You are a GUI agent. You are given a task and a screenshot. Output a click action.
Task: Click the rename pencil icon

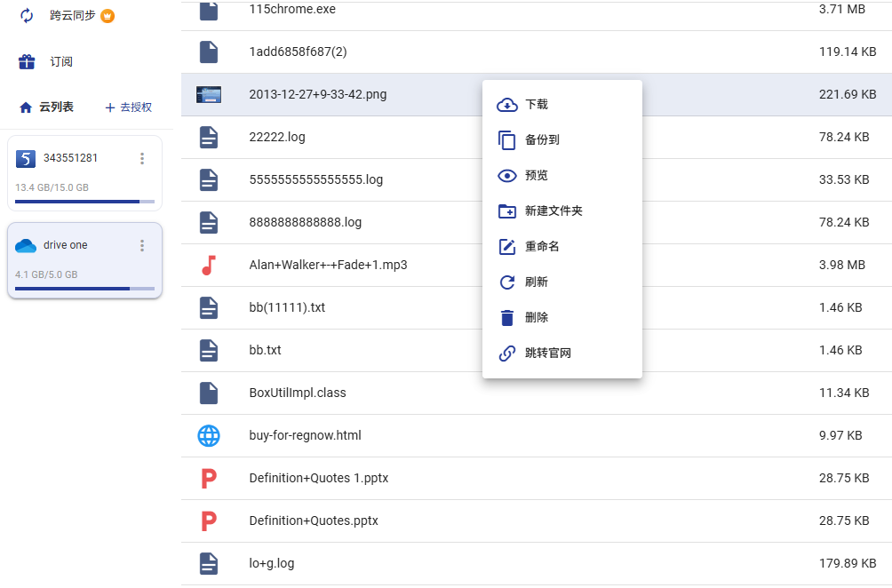[507, 247]
